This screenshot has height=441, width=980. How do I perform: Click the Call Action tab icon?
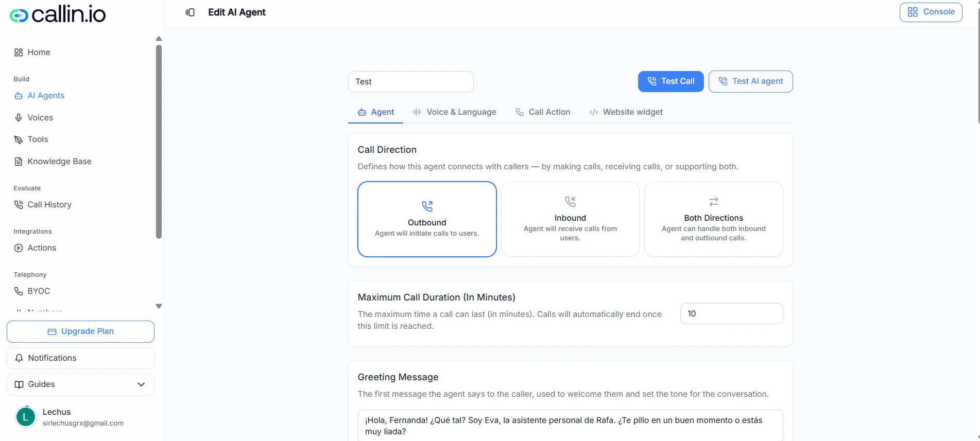520,112
